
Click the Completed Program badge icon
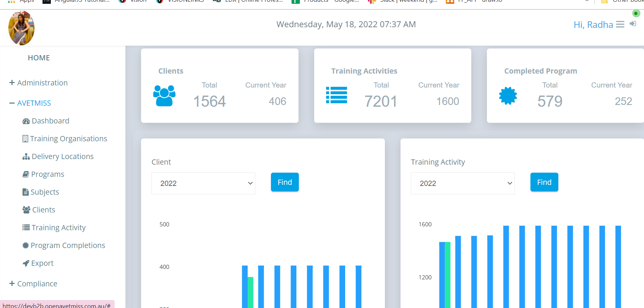tap(508, 96)
